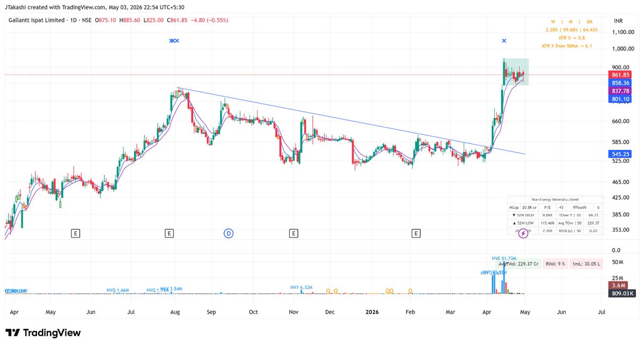Click the Oct label on time axis

coord(253,312)
